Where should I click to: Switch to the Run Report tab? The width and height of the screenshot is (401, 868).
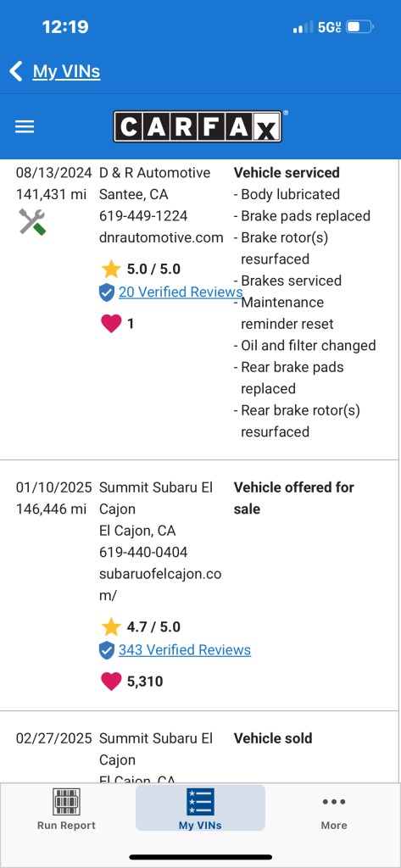tap(66, 809)
